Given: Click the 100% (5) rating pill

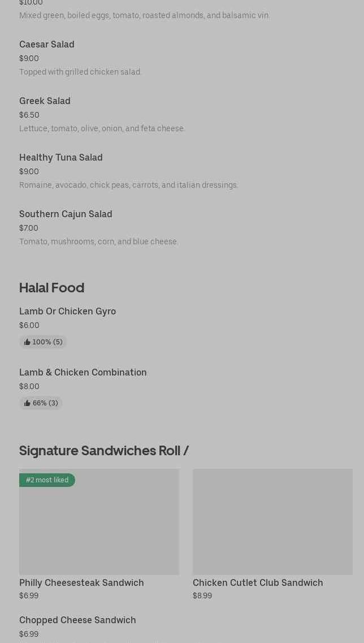Looking at the screenshot, I should (x=43, y=342).
